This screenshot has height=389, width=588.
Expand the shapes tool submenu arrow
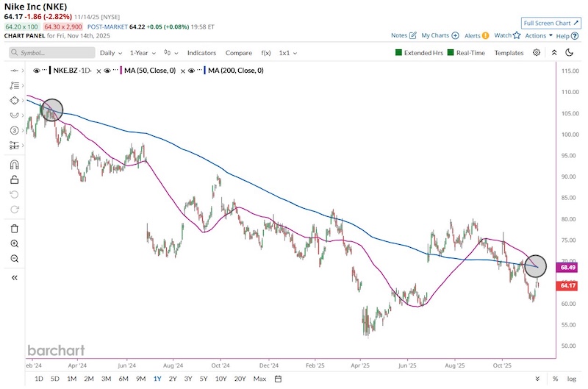click(x=23, y=101)
